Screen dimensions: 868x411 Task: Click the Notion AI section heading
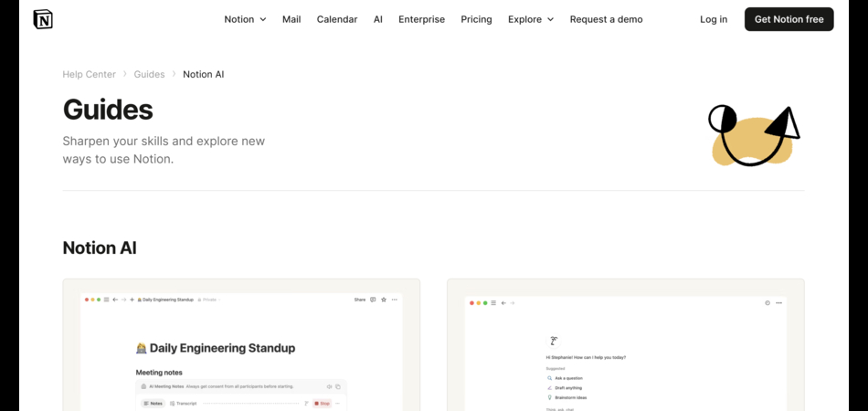pyautogui.click(x=100, y=248)
